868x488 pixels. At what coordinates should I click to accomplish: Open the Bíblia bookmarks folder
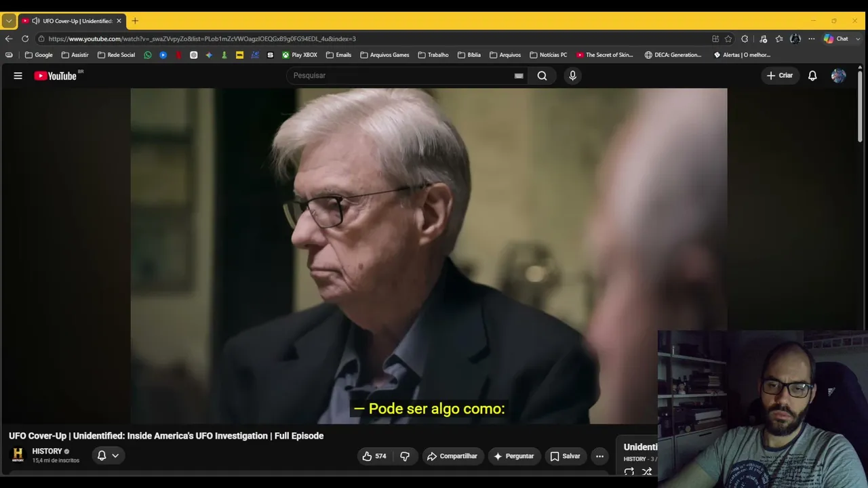click(469, 55)
